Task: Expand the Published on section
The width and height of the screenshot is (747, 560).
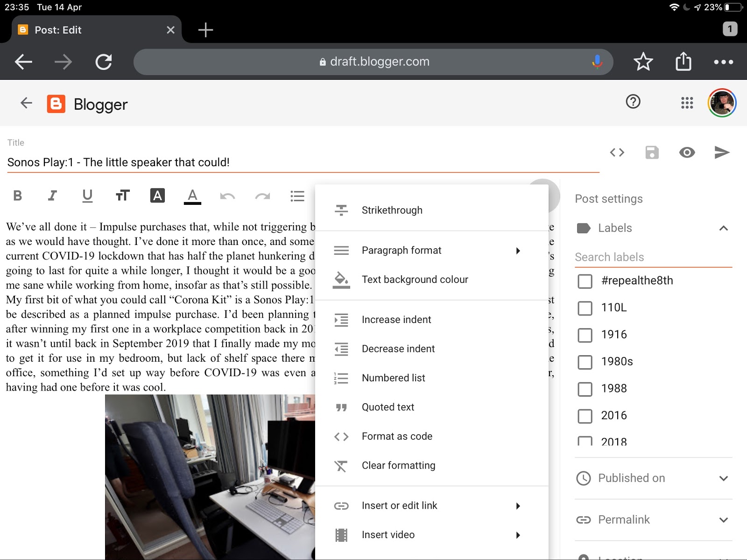Action: pos(723,478)
